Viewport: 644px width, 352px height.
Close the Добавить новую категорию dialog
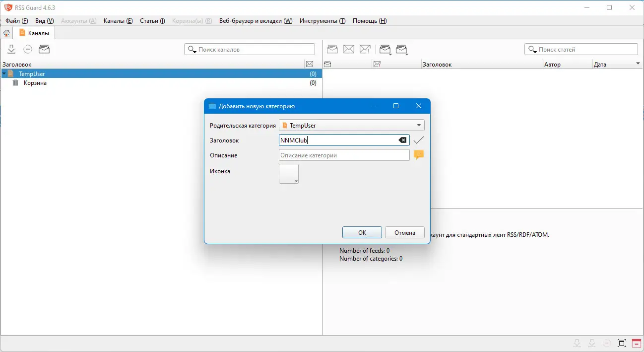pos(419,106)
